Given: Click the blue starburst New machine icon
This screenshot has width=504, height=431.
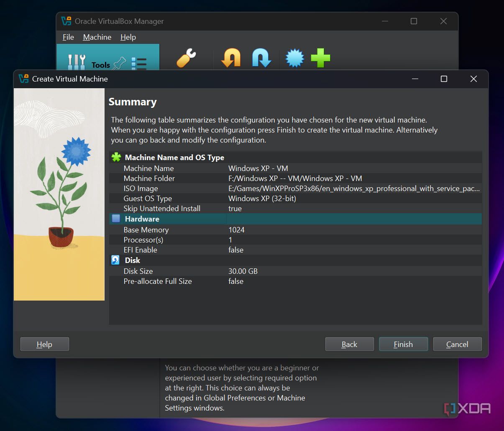Looking at the screenshot, I should (x=294, y=58).
